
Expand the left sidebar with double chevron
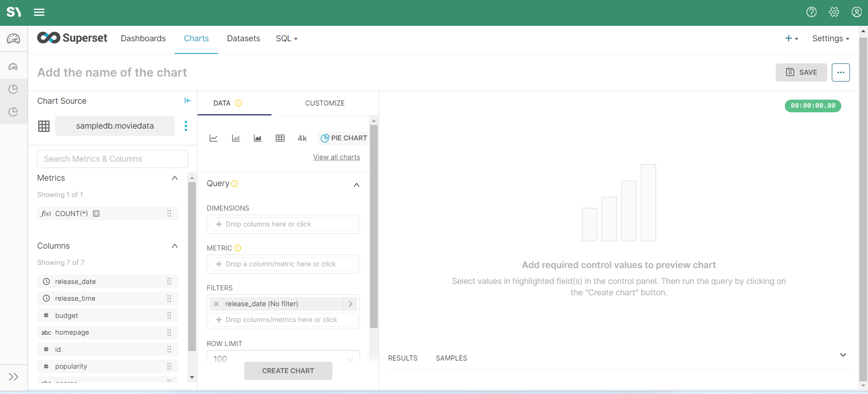tap(14, 377)
